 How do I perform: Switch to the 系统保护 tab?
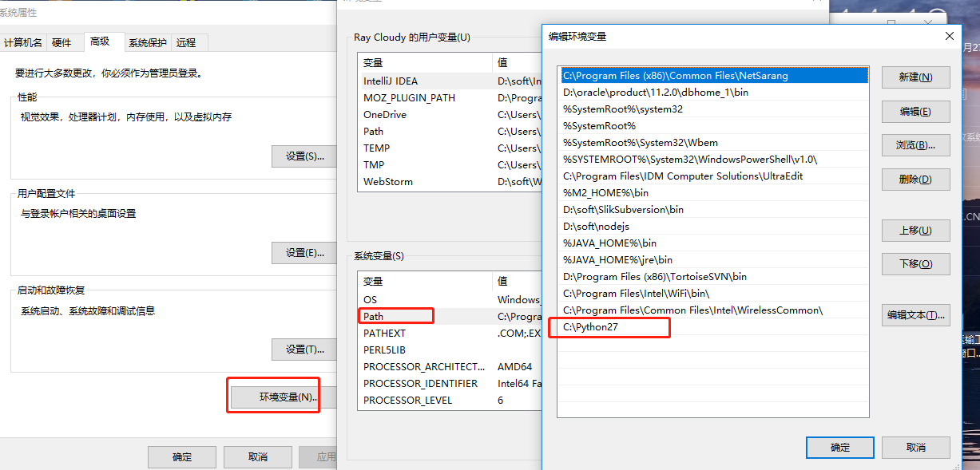click(147, 41)
